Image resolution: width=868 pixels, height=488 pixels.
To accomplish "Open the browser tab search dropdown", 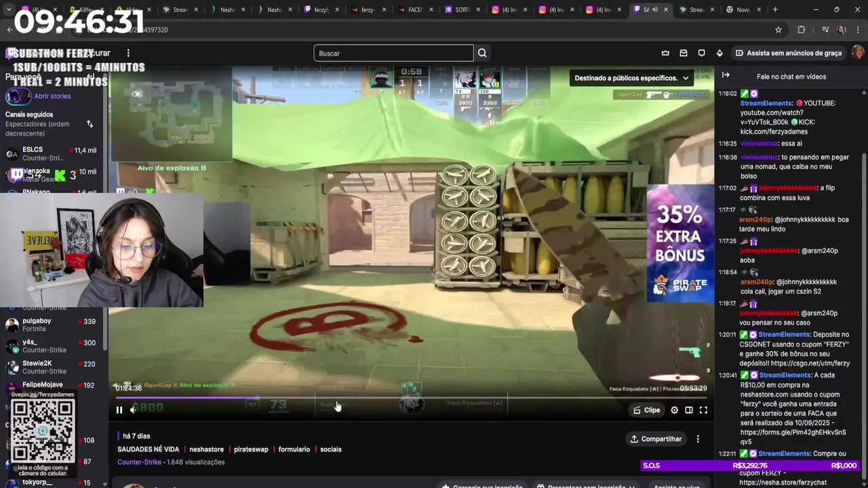I will (x=9, y=9).
